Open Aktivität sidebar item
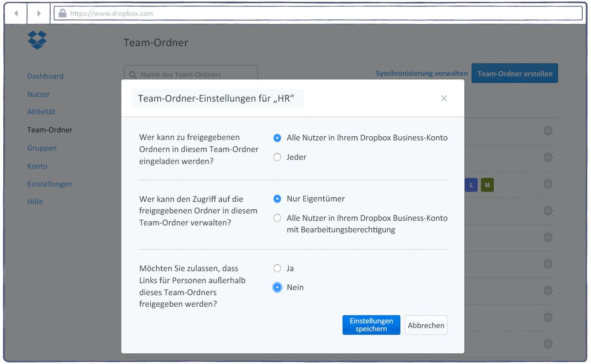Image resolution: width=591 pixels, height=364 pixels. click(x=41, y=112)
